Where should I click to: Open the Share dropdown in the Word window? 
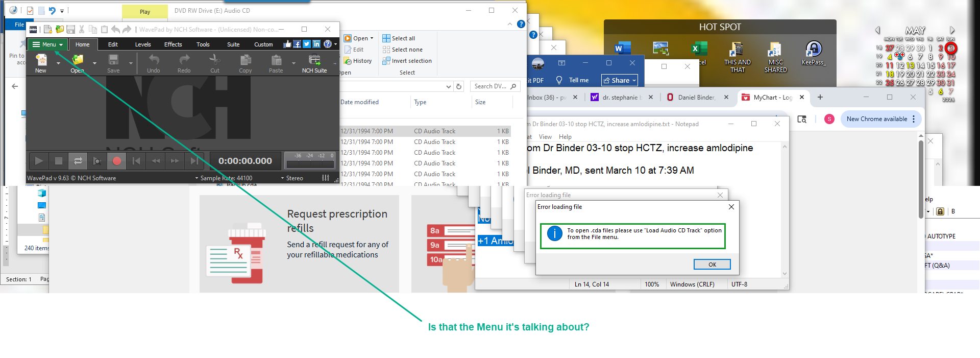pyautogui.click(x=620, y=80)
